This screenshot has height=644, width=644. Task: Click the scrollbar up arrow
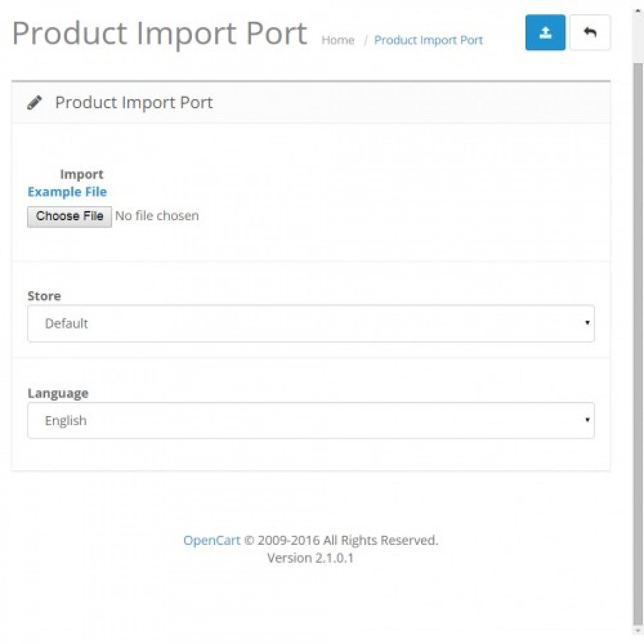tap(638, 10)
